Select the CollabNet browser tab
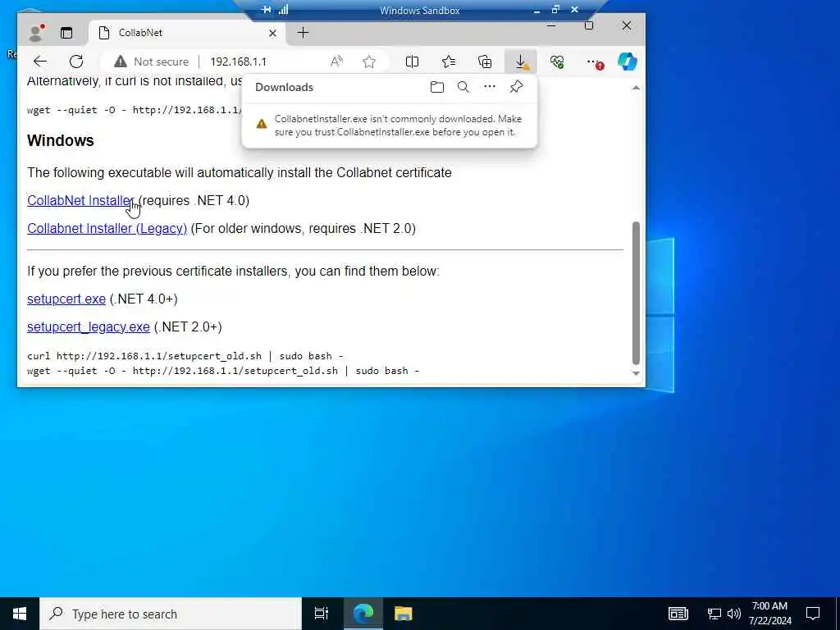This screenshot has height=630, width=840. click(x=188, y=33)
